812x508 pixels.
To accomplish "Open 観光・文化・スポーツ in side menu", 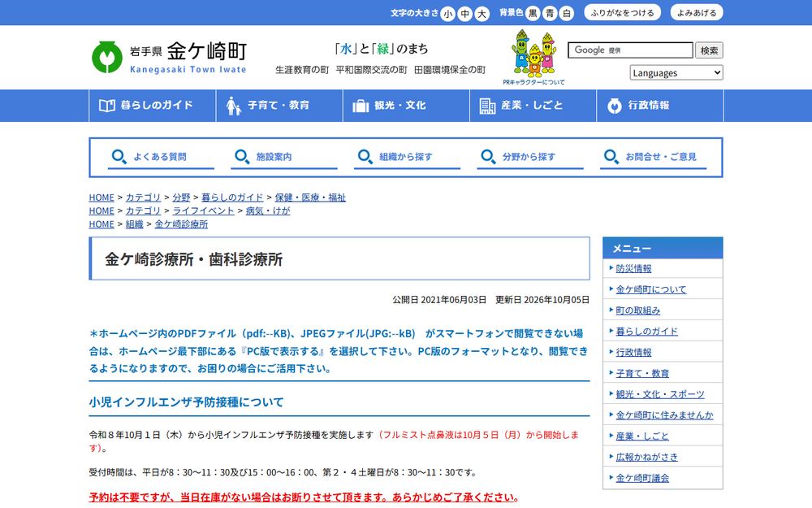I will tap(660, 394).
